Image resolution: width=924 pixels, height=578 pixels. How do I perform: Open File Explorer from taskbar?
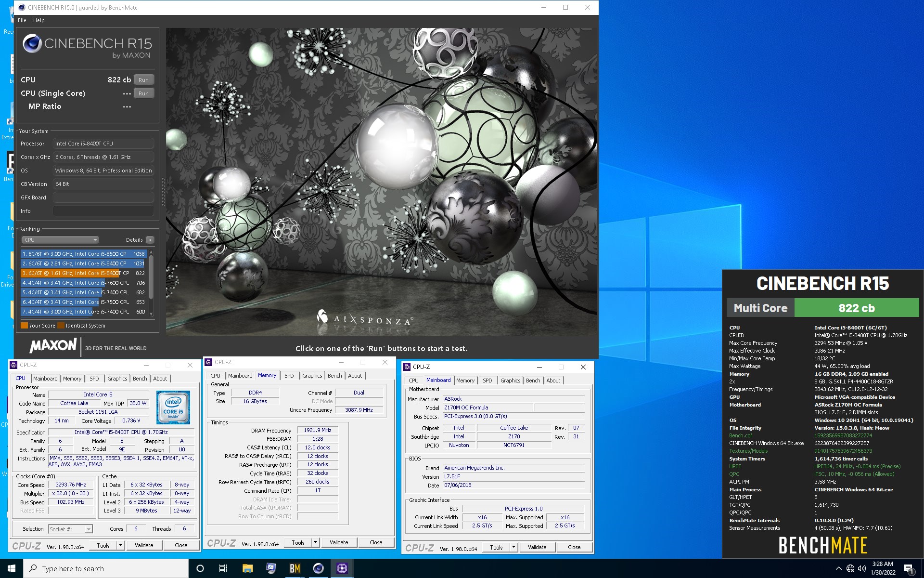(247, 568)
